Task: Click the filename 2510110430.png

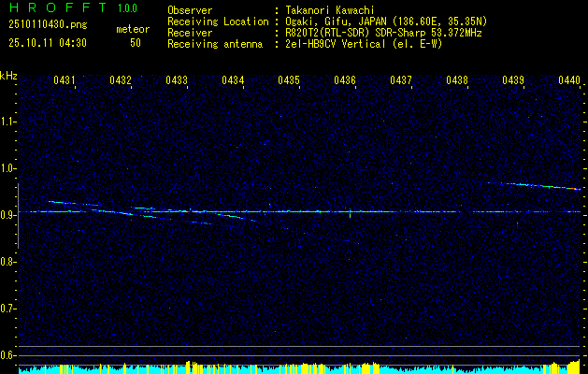Action: point(48,25)
